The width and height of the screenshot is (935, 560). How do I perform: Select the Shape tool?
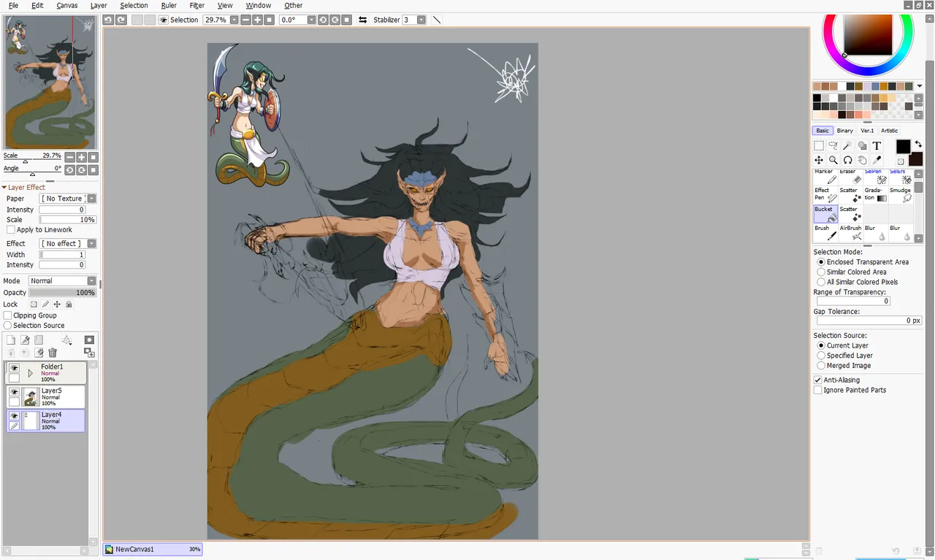click(862, 146)
